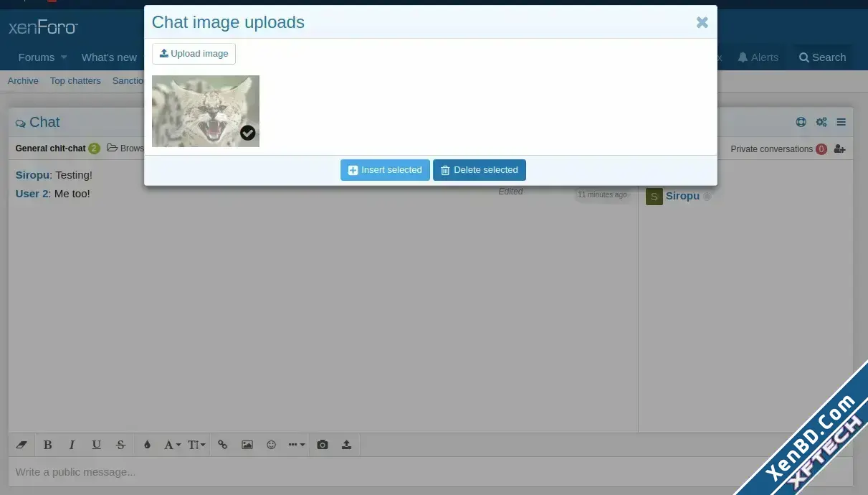Open the What's new navigation tab
The width and height of the screenshot is (868, 495).
(109, 57)
